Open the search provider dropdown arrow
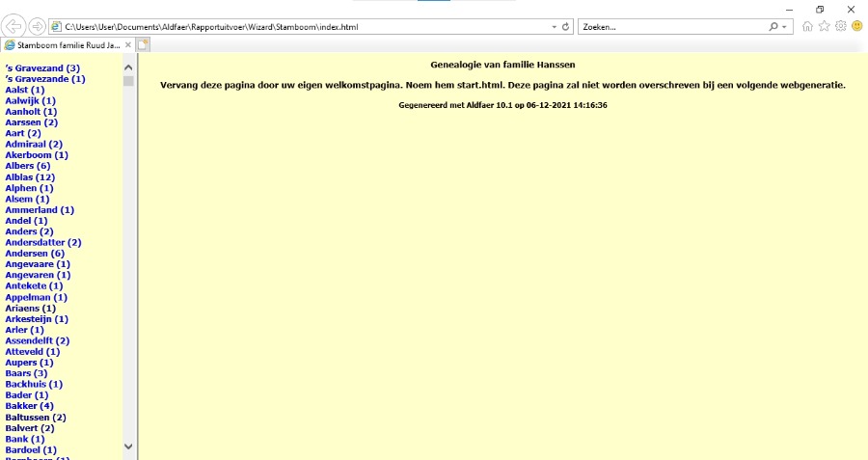This screenshot has width=868, height=460. (x=786, y=27)
